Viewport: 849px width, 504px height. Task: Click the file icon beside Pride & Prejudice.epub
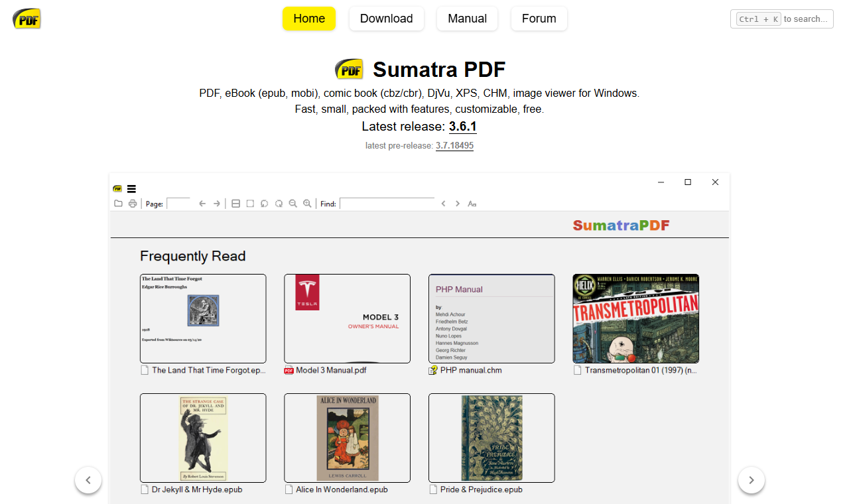433,489
